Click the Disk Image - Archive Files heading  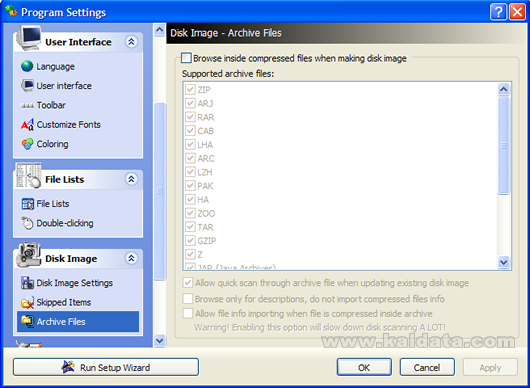226,33
